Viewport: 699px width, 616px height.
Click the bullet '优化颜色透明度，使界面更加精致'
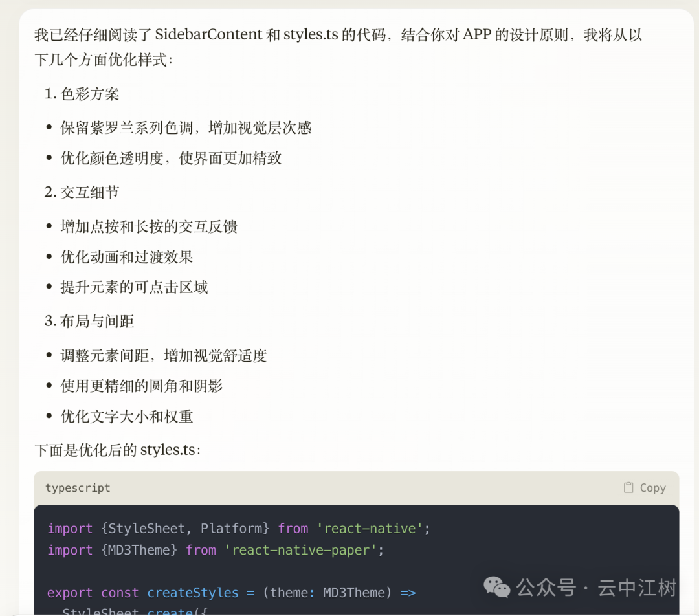coord(171,159)
